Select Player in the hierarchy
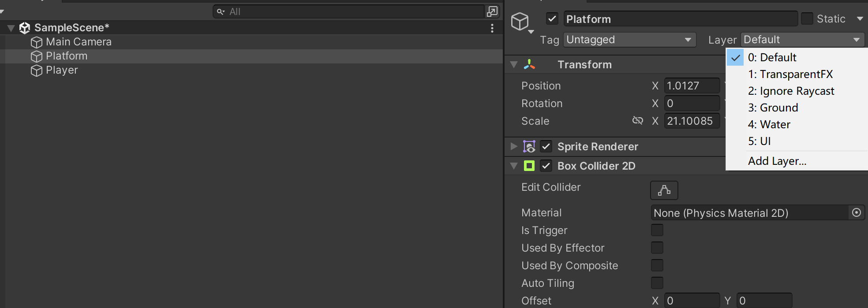The height and width of the screenshot is (308, 868). tap(62, 70)
